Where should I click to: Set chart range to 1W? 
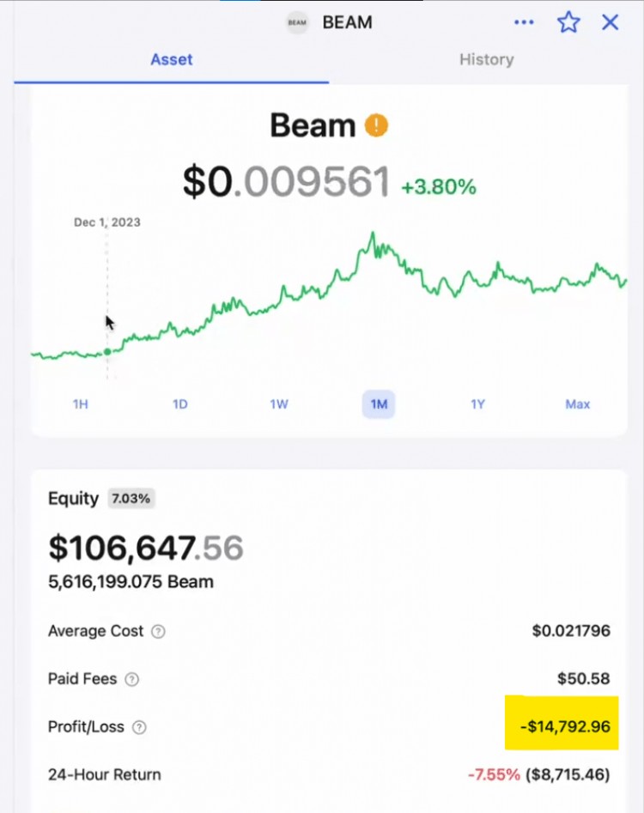[x=279, y=403]
